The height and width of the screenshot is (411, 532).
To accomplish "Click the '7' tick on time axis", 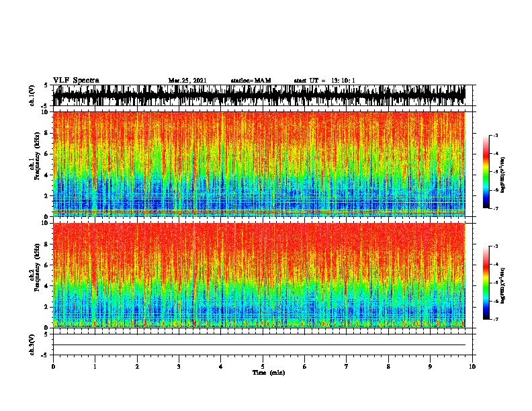I will tap(347, 367).
